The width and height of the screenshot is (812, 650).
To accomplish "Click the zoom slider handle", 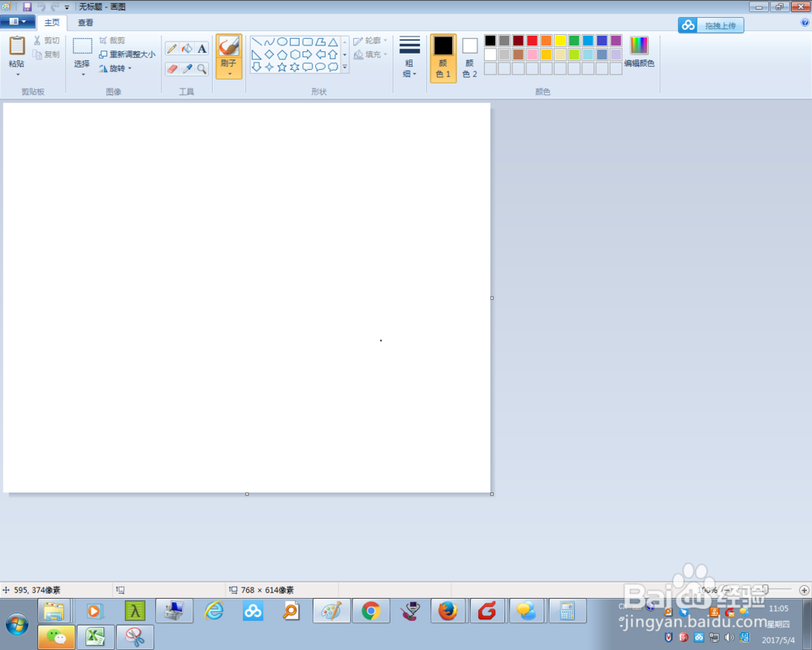I will pos(766,589).
